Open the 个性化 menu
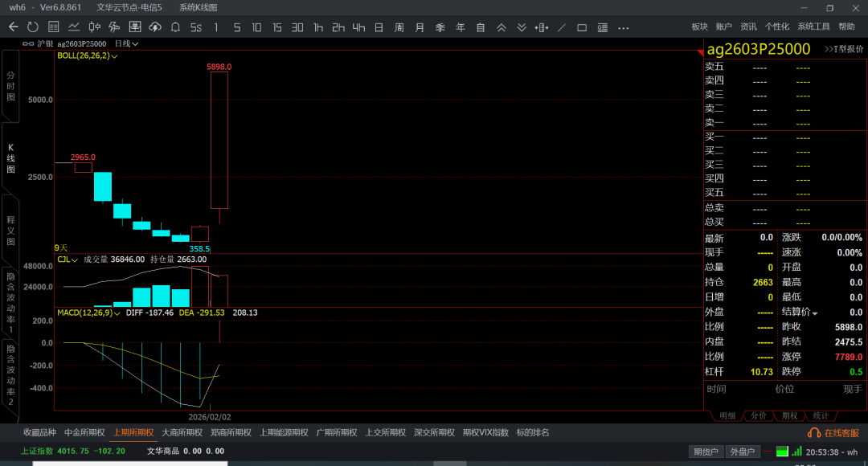The image size is (868, 466). pos(777,27)
